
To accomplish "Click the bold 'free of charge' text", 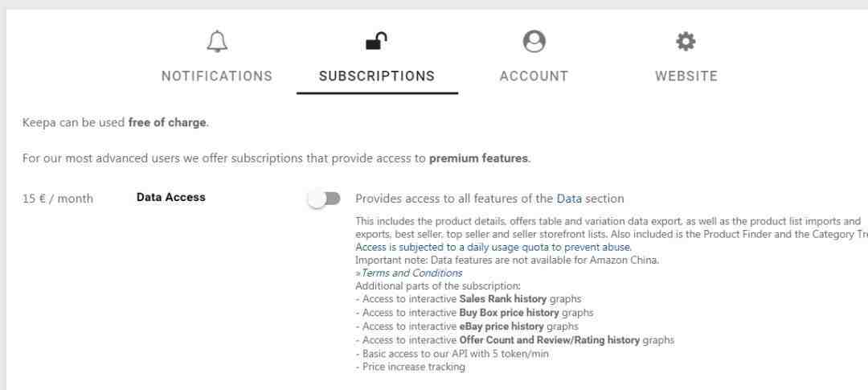I will pyautogui.click(x=167, y=122).
